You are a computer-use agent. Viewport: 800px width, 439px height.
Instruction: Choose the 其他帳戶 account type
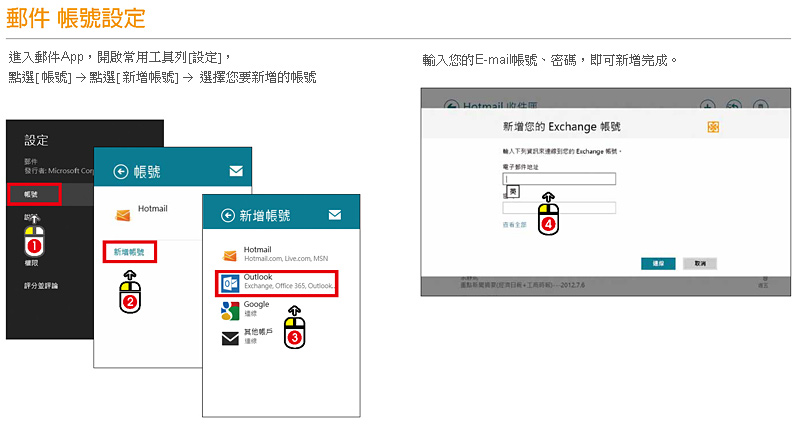[247, 337]
